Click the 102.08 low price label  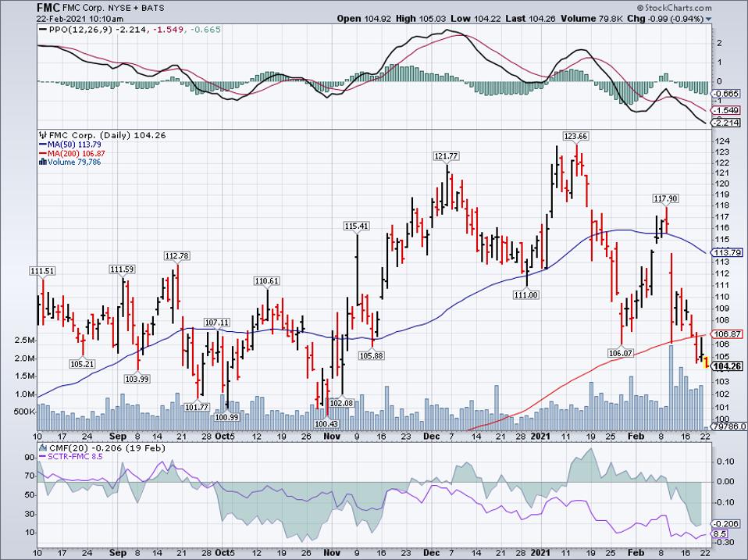point(341,404)
